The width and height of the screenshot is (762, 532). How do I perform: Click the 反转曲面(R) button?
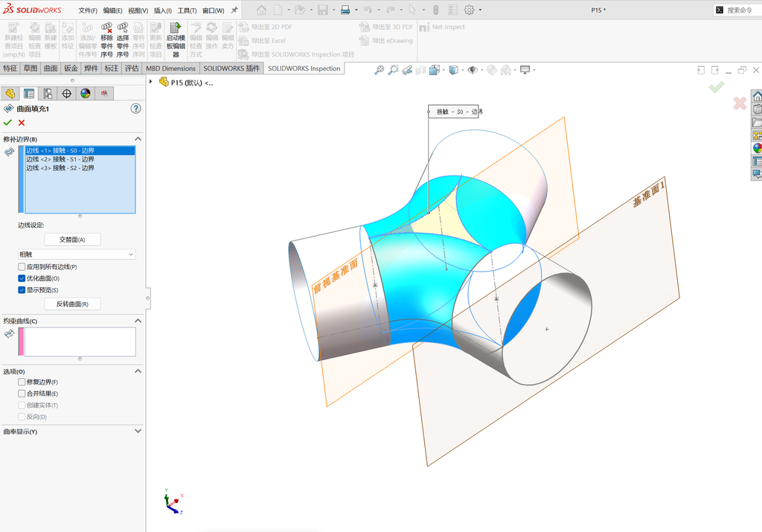[x=72, y=304]
